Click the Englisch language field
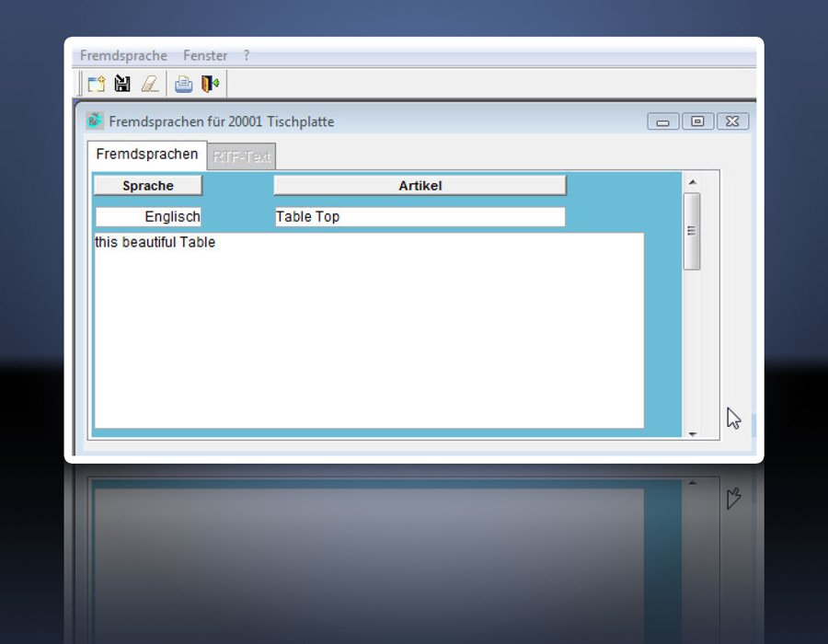 click(x=148, y=216)
